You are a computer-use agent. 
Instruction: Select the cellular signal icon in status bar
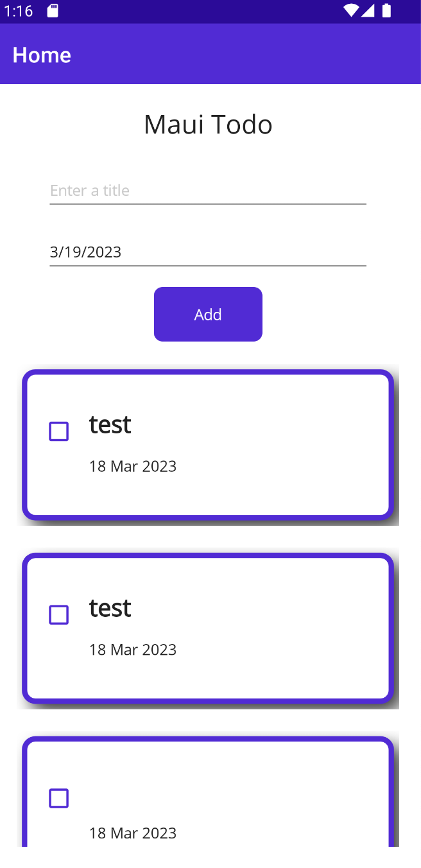pyautogui.click(x=370, y=10)
